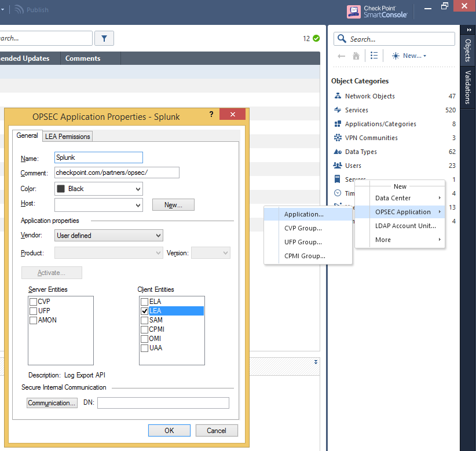Click the black color swatch
Screen dimensions: 476x451
point(61,189)
